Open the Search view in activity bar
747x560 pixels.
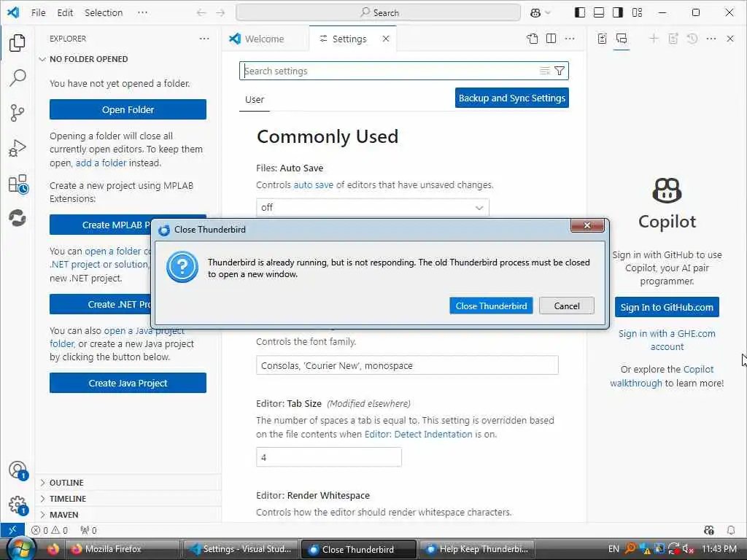18,77
